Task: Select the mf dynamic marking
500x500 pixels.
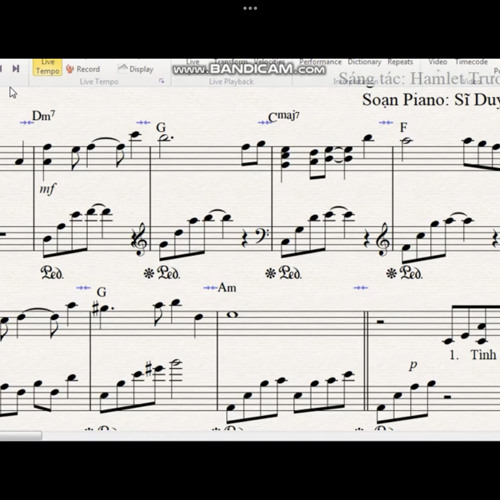Action: (x=48, y=189)
